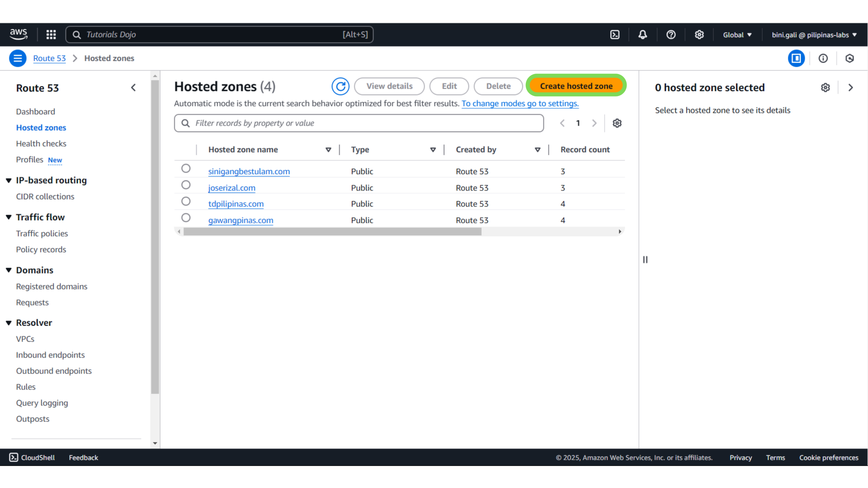Open the AWS services grid menu
This screenshot has width=868, height=488.
51,35
